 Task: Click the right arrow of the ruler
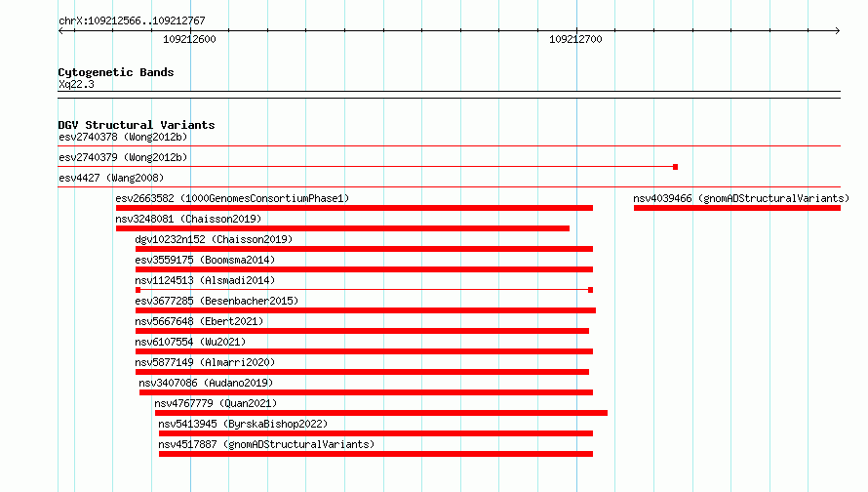coord(838,30)
